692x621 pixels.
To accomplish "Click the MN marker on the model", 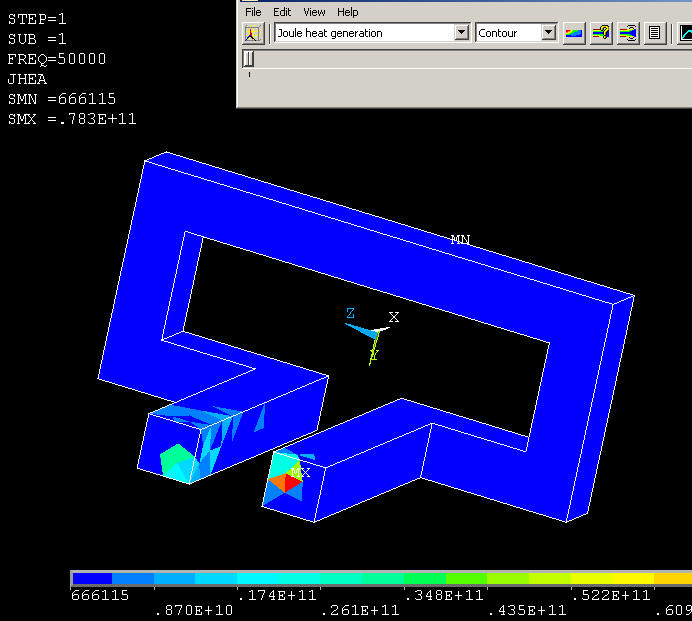I will tap(460, 240).
